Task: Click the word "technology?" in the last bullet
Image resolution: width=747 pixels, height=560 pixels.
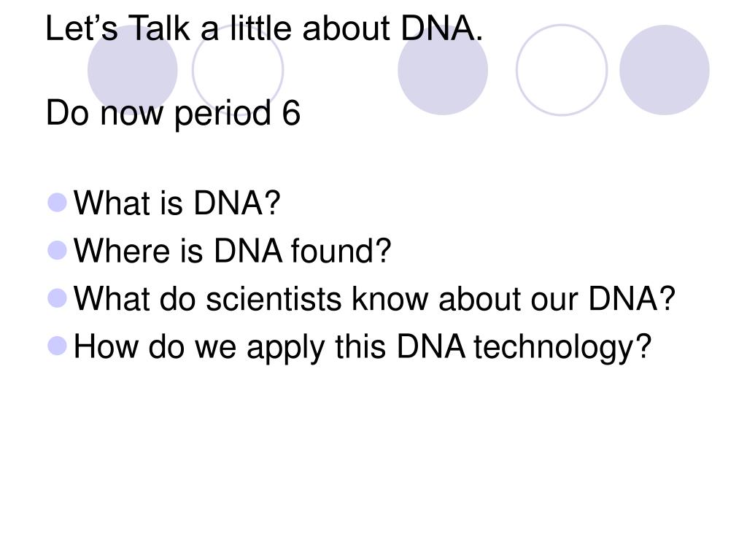Action: click(x=562, y=347)
